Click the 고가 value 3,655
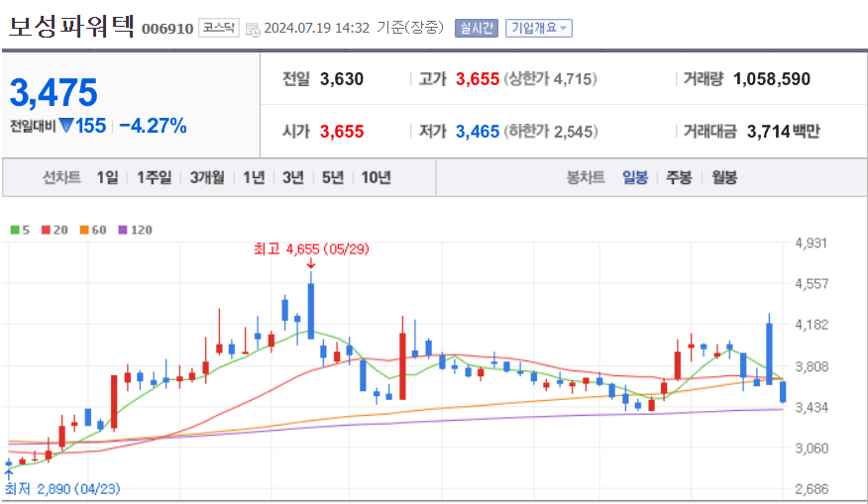This screenshot has height=504, width=868. click(x=478, y=79)
